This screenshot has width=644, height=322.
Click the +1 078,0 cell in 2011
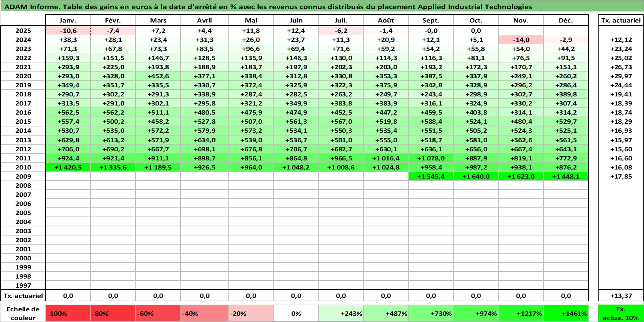pos(431,158)
